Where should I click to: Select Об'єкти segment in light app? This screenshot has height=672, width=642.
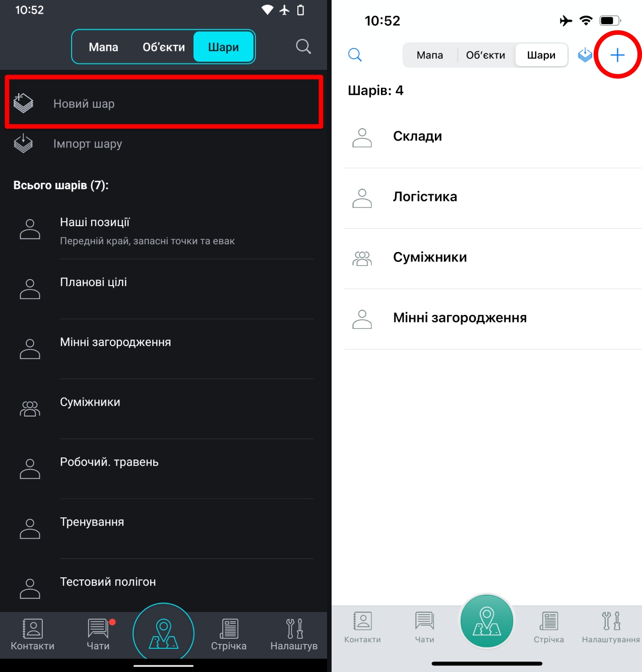tap(485, 55)
